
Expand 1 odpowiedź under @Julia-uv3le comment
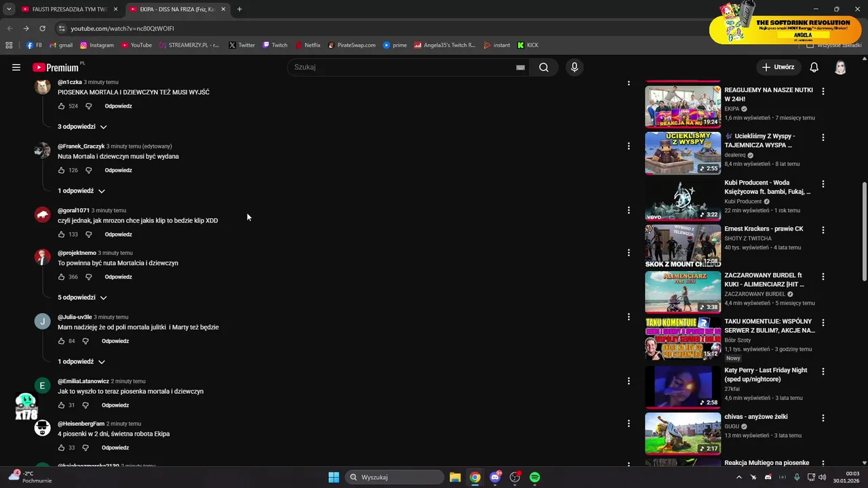81,362
